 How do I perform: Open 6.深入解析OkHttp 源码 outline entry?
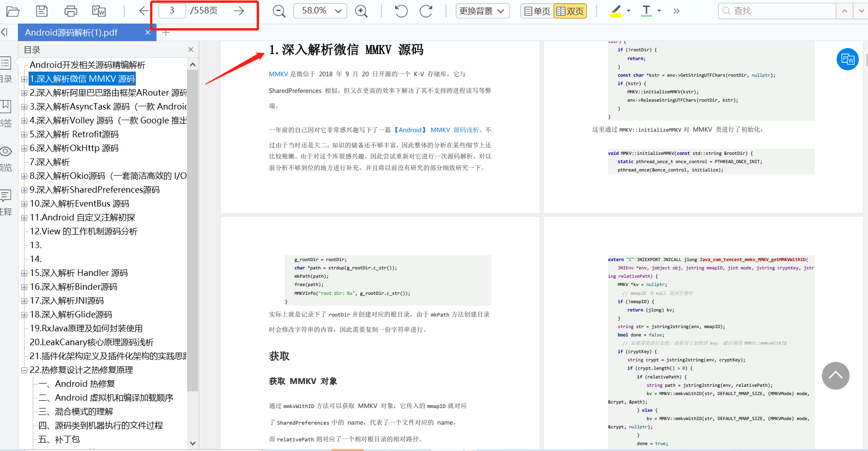coord(74,148)
